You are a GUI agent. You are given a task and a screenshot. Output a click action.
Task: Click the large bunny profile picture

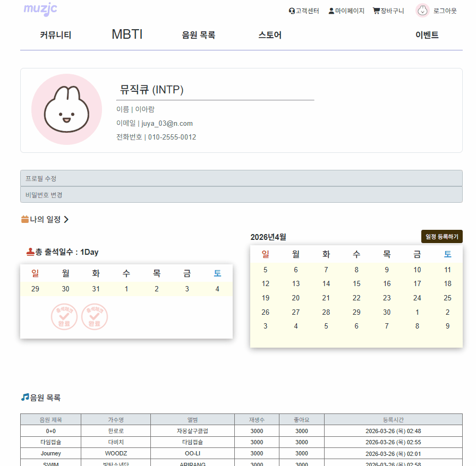(66, 109)
